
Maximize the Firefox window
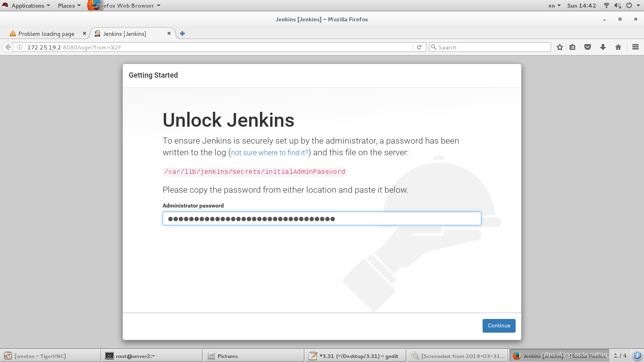coord(620,19)
